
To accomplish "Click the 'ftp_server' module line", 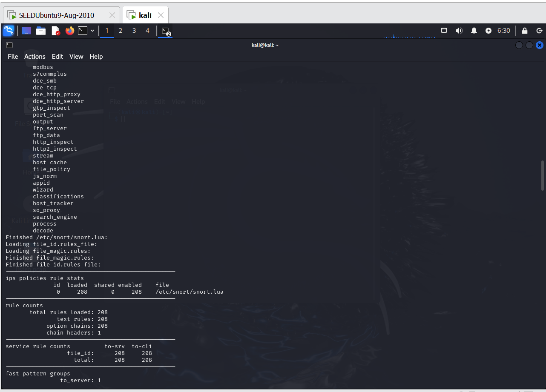I will 50,129.
